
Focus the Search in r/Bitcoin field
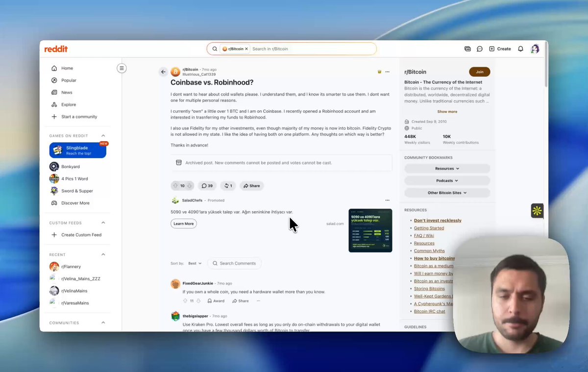(312, 49)
